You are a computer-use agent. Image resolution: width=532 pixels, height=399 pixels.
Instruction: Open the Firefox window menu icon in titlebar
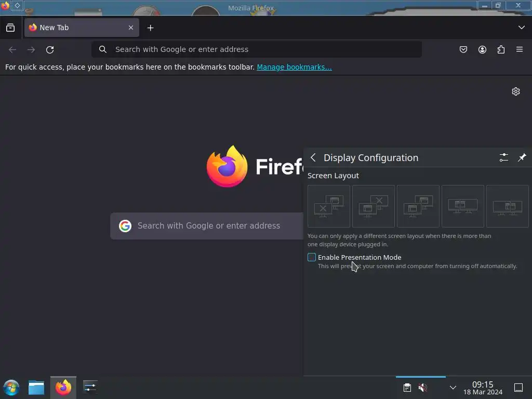point(5,5)
